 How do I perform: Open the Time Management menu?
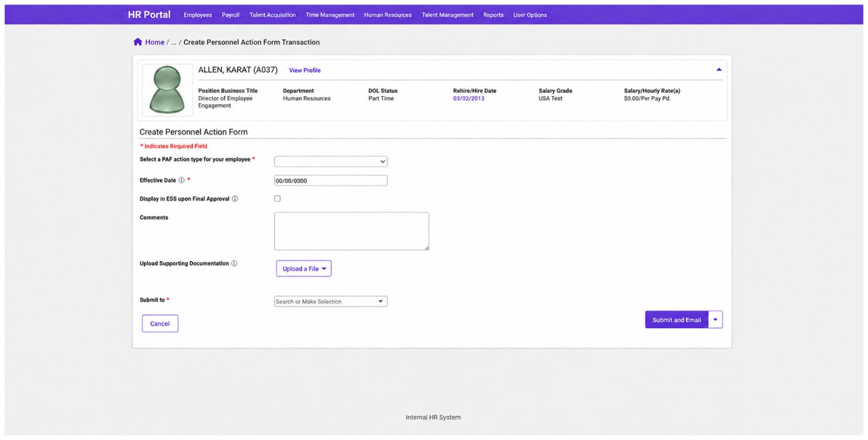(x=330, y=15)
